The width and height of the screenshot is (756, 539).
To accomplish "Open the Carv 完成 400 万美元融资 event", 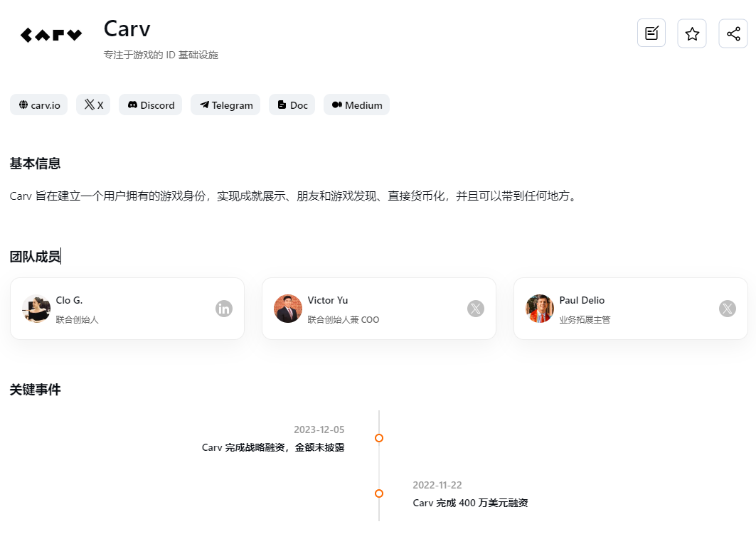I will pyautogui.click(x=470, y=503).
